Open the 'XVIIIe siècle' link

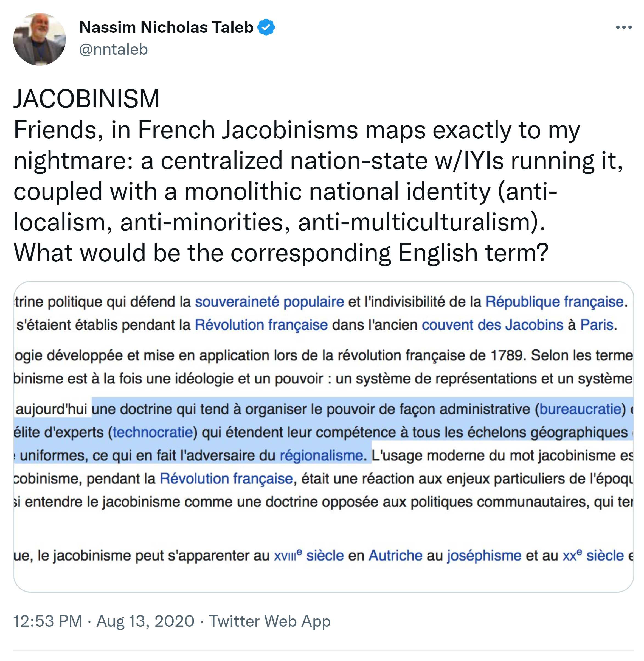coord(308,555)
